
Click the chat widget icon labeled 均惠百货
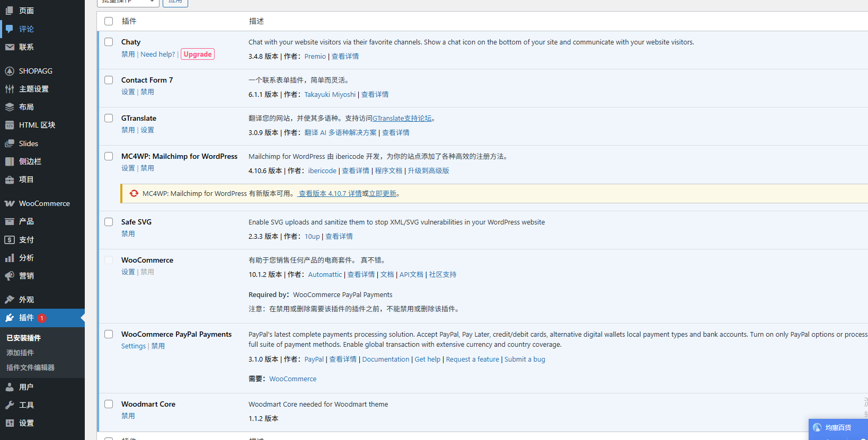[817, 428]
